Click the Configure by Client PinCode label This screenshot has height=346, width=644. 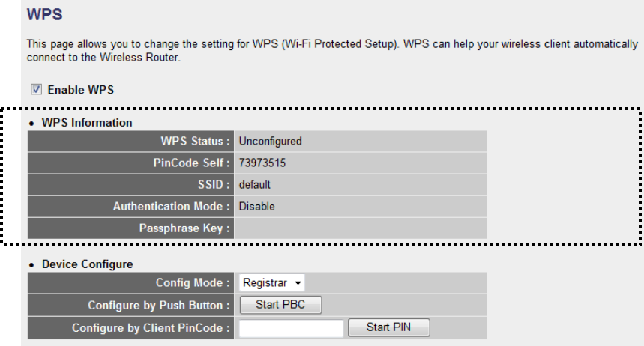pos(151,327)
